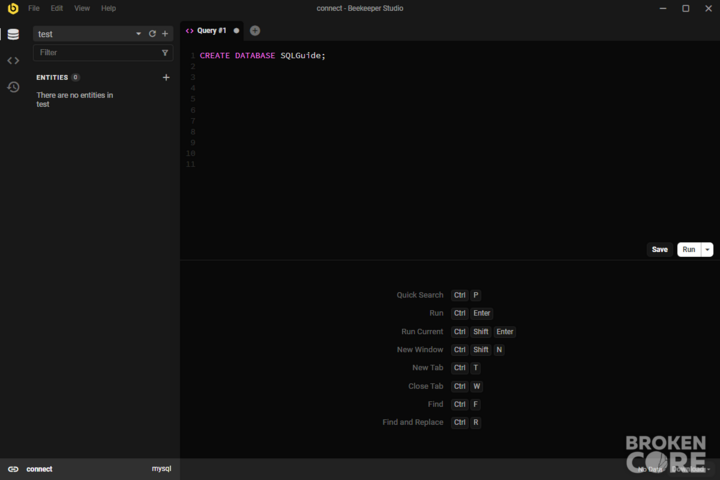Open the Beekeeper Studio logo menu

coord(13,8)
